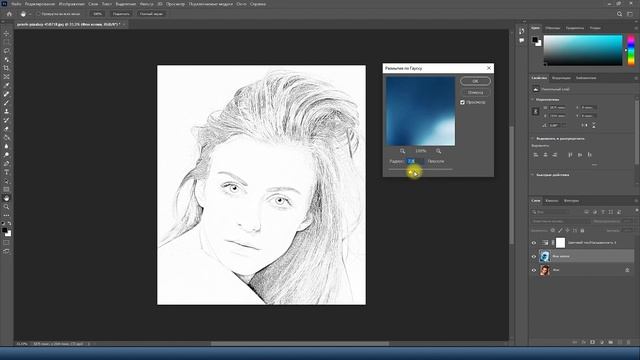Click the blue Gaussian Blur preview image

(420, 111)
